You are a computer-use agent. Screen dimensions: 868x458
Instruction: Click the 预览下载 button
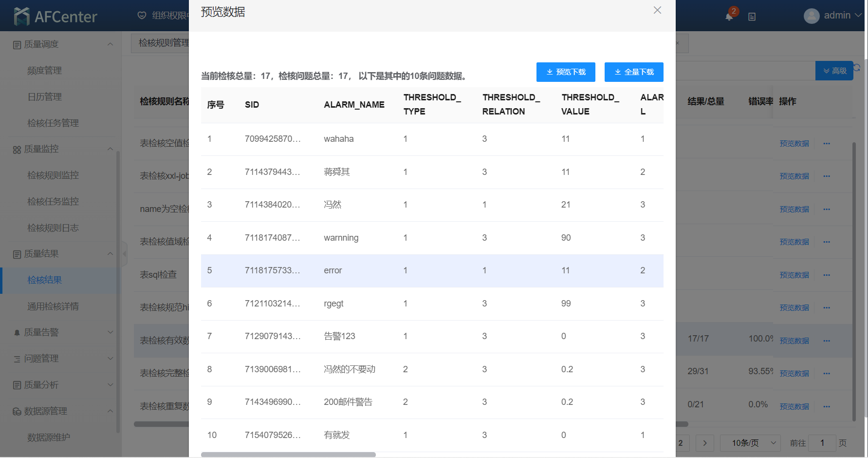(566, 72)
